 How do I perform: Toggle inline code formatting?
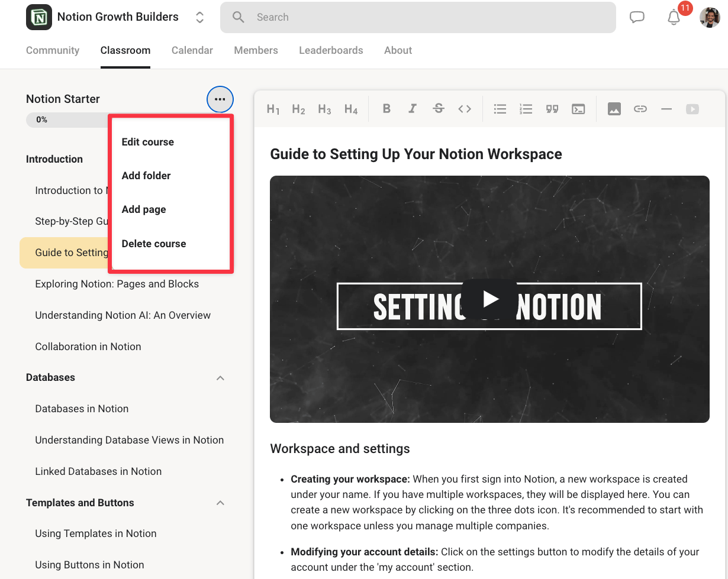tap(465, 109)
